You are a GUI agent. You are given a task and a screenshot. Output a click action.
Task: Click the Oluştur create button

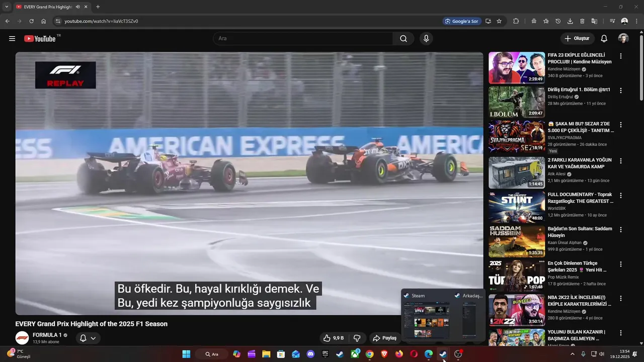coord(577,39)
